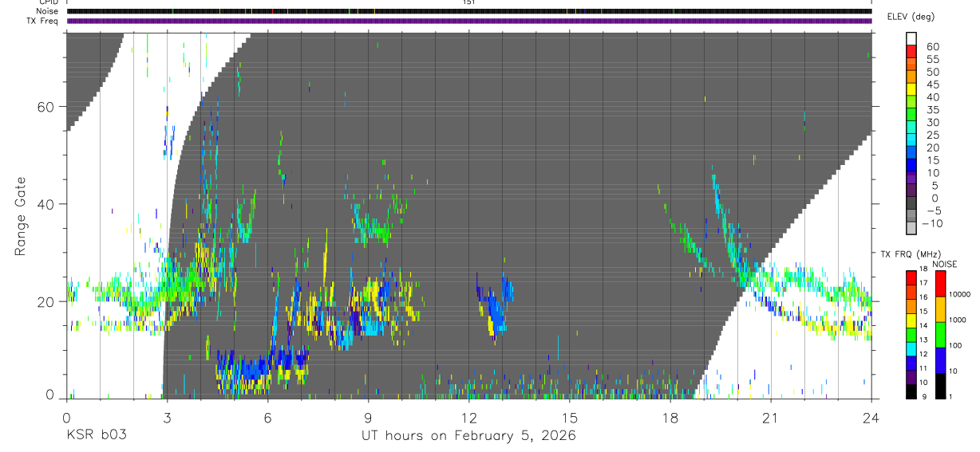Pick the green 30–35 swatch of the ELEV bar
The width and height of the screenshot is (980, 452).
pos(911,115)
